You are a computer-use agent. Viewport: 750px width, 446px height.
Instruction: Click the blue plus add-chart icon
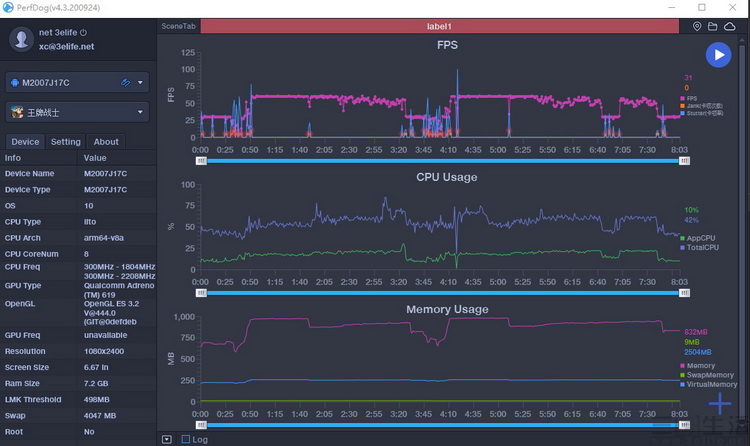[x=720, y=403]
